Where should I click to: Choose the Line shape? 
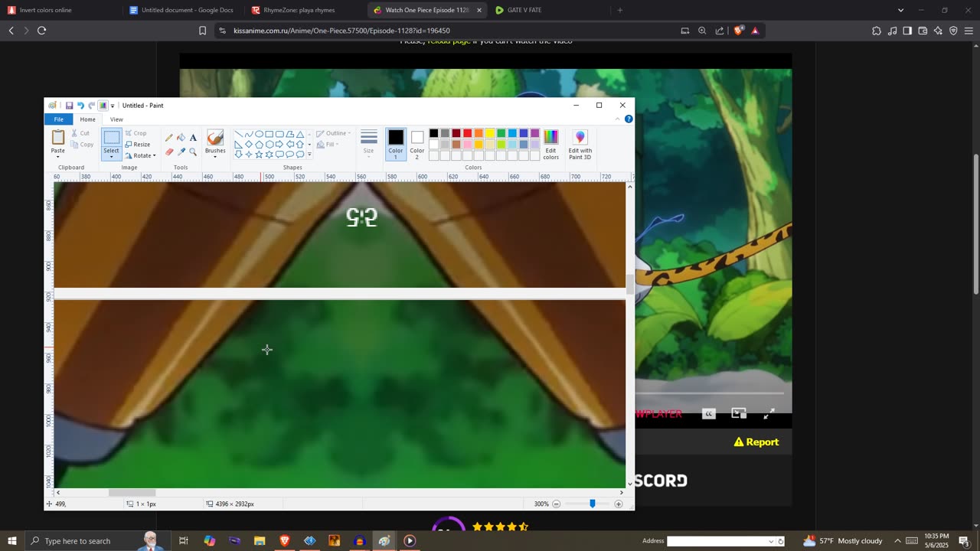[239, 134]
